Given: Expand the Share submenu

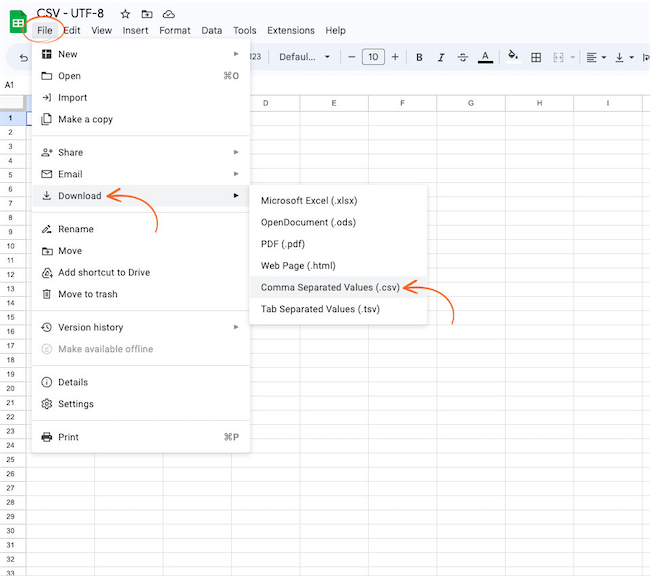Looking at the screenshot, I should point(141,152).
